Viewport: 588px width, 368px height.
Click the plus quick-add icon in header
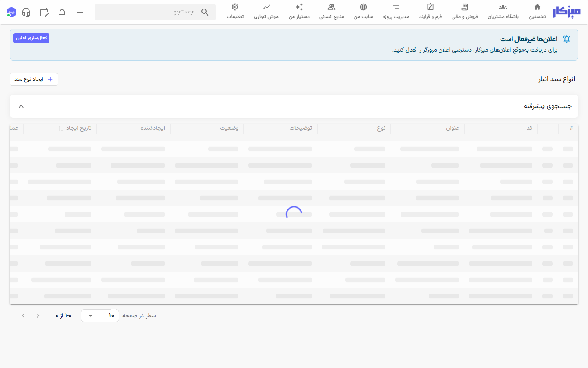click(80, 12)
